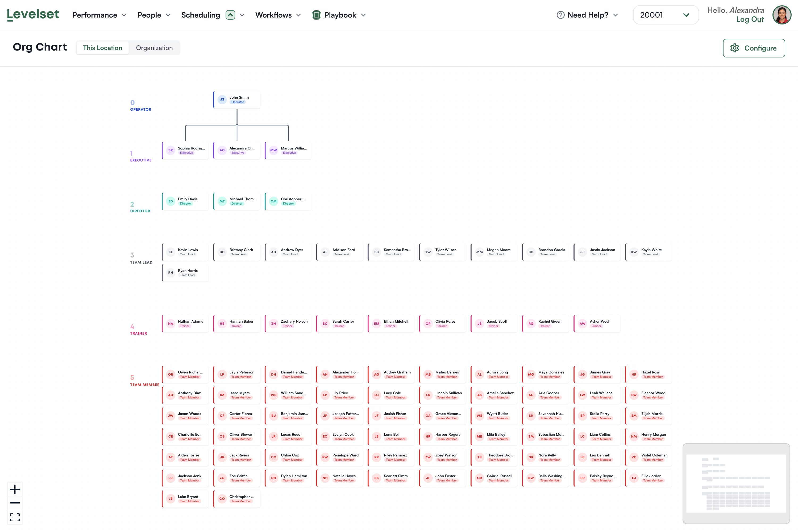Open the Performance menu
The width and height of the screenshot is (798, 532).
point(95,15)
